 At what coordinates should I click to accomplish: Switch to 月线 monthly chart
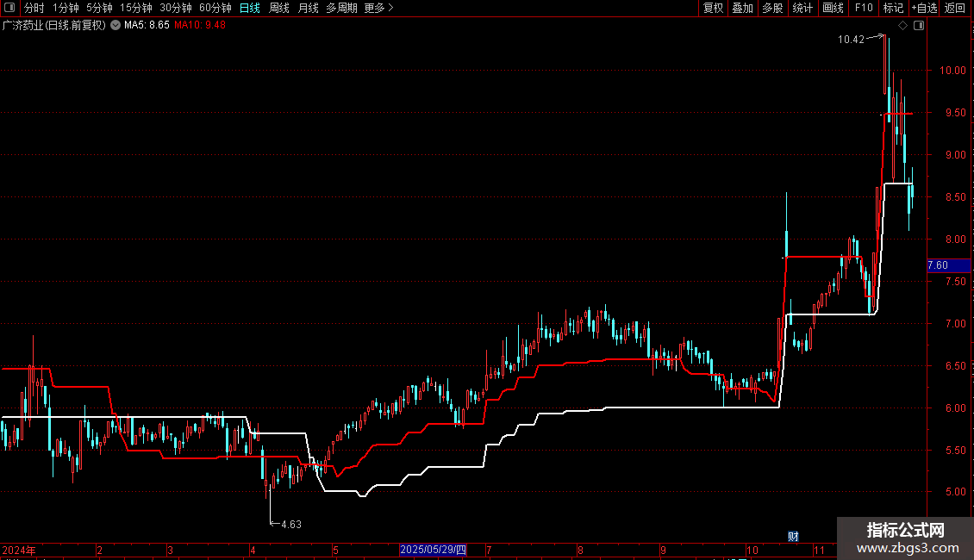click(x=308, y=8)
